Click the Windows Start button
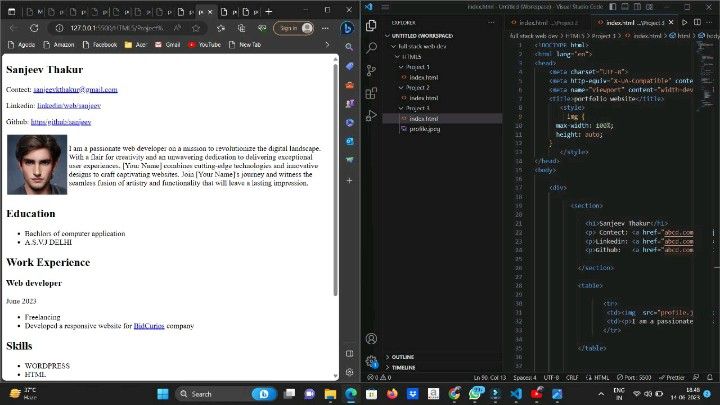 (163, 394)
